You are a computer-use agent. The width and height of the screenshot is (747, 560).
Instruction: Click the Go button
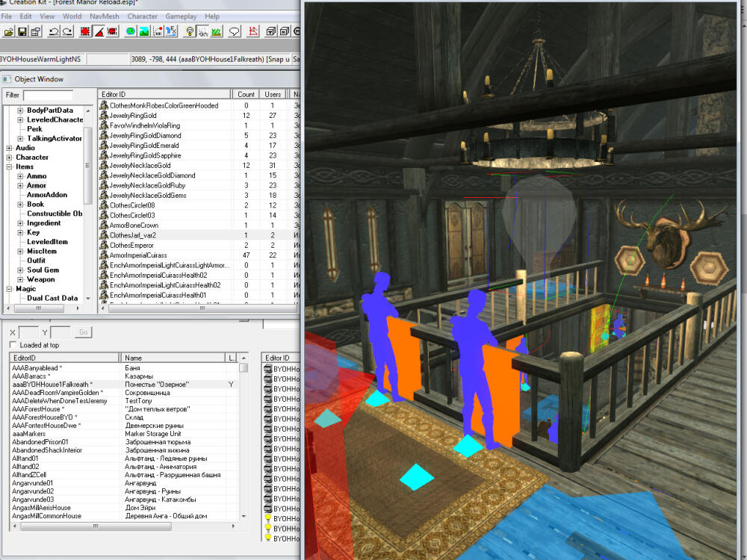pos(84,332)
